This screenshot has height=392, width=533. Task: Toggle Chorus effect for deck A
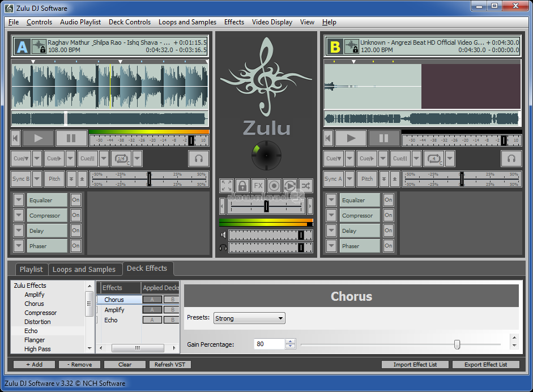[152, 300]
